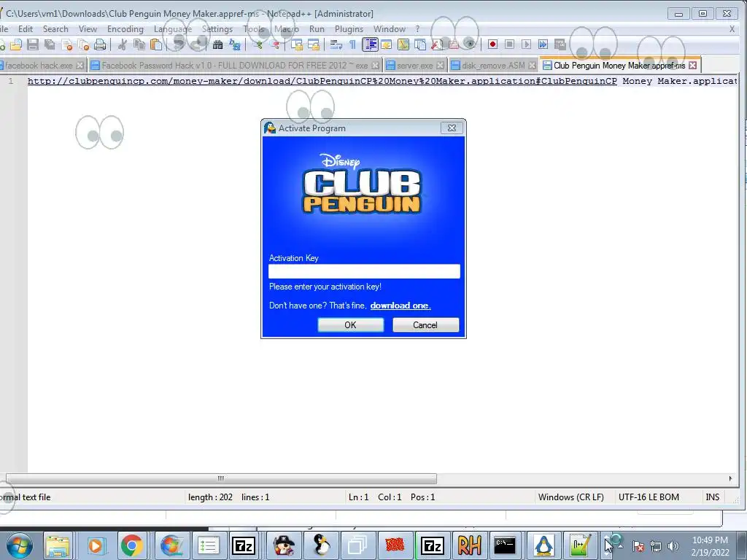Toggle INS mode in the status bar
This screenshot has height=560, width=747.
click(x=712, y=497)
